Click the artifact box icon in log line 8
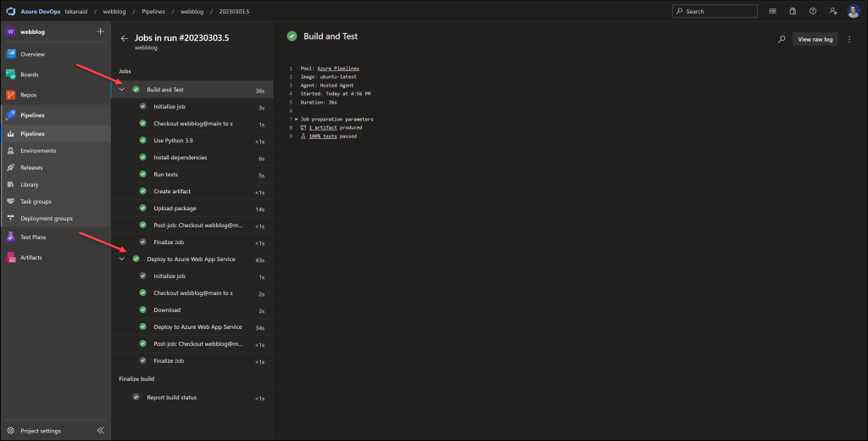 point(303,127)
